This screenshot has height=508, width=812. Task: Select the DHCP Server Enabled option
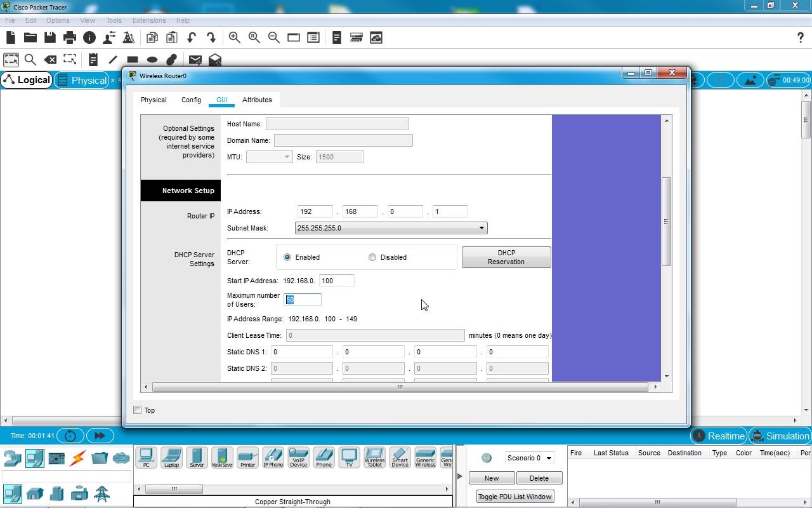(x=287, y=257)
